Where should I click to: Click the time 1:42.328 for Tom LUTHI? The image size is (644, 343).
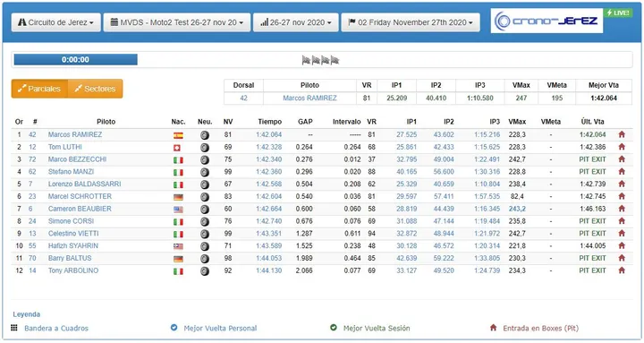coord(268,147)
